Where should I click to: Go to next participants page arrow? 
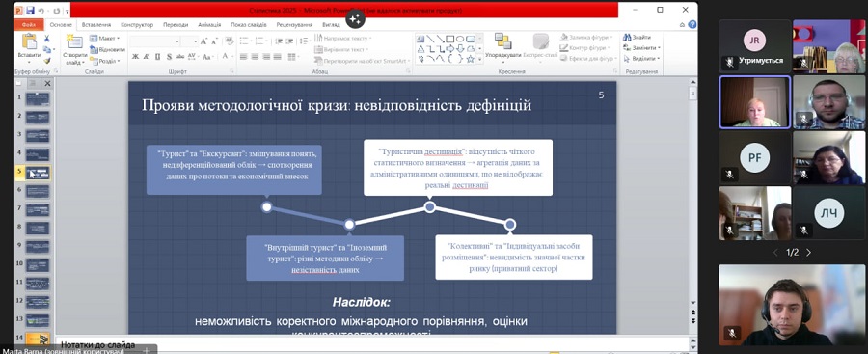[x=808, y=252]
